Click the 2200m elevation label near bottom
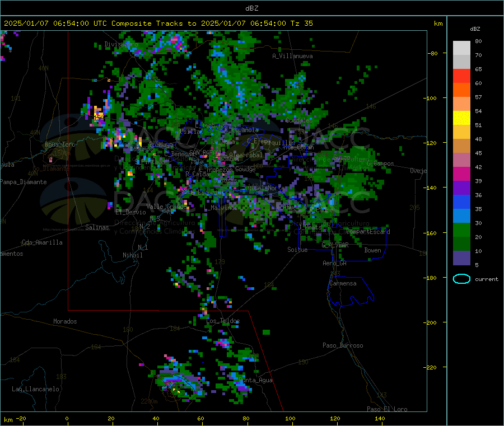 point(149,401)
